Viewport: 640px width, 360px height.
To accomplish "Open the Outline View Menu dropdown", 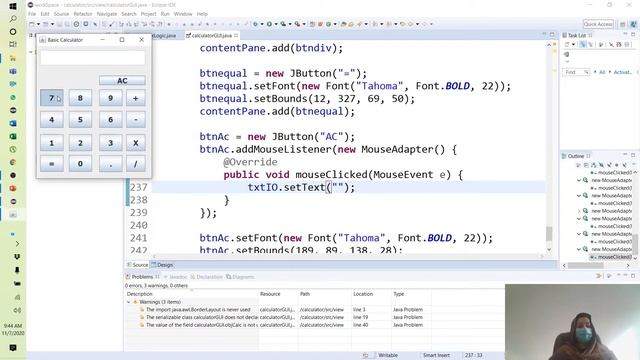I will [634, 165].
